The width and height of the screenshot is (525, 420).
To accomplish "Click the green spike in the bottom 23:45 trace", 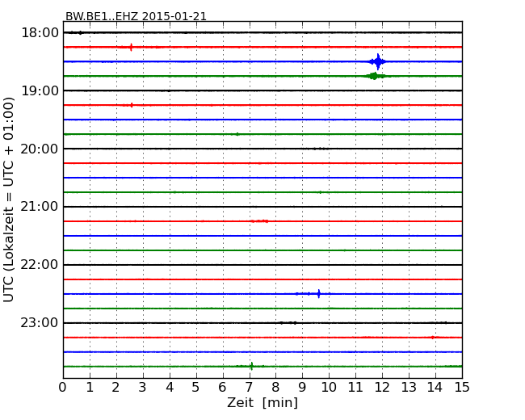I will tap(251, 366).
